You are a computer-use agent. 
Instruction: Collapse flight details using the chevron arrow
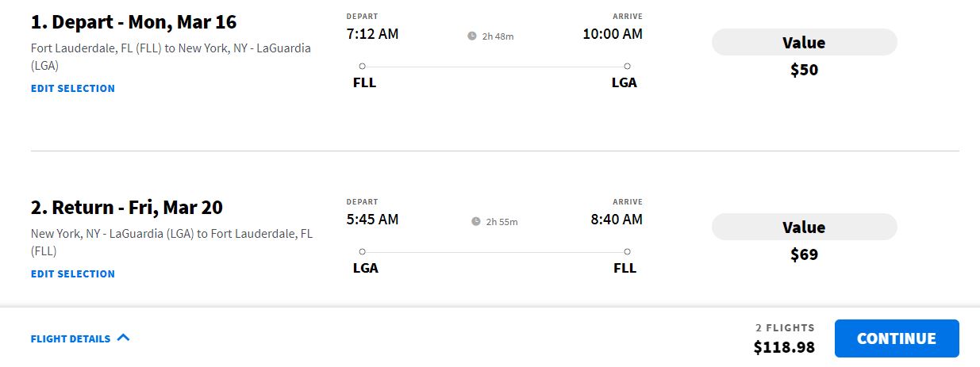coord(123,338)
